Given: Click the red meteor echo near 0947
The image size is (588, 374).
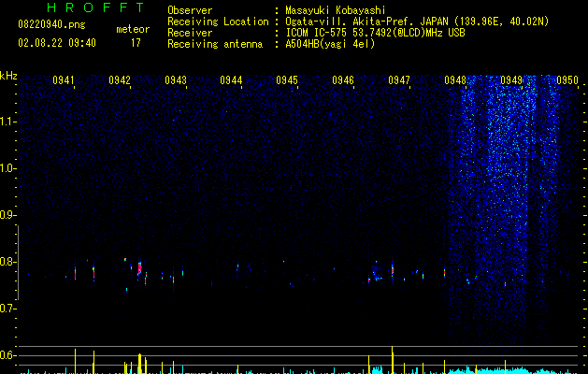Looking at the screenshot, I should (x=393, y=270).
